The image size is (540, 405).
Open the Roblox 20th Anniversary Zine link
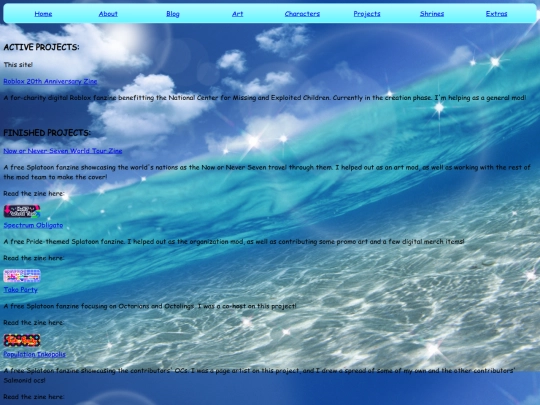[50, 81]
